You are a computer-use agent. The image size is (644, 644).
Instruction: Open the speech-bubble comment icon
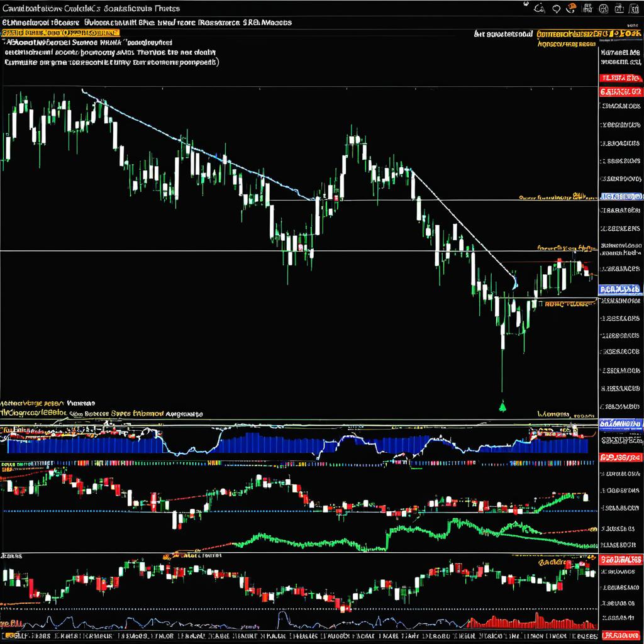tap(557, 8)
